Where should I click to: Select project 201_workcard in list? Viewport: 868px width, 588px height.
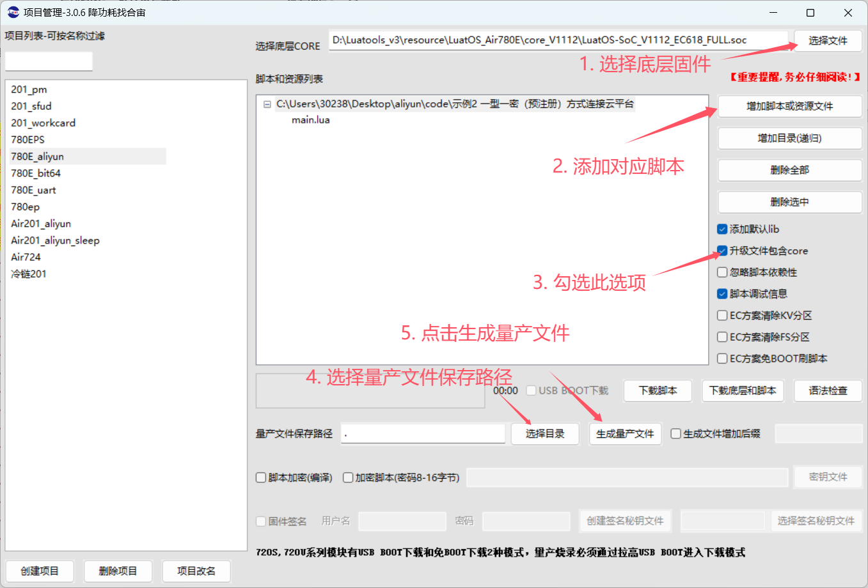(43, 123)
